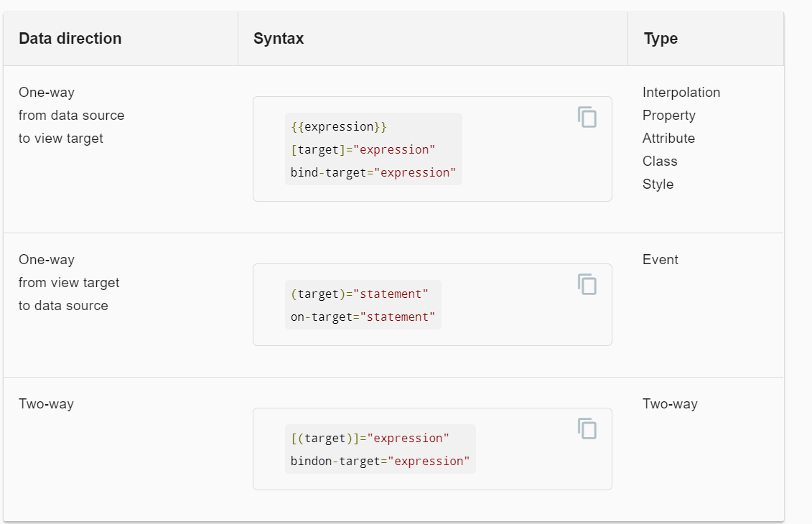The image size is (812, 524).
Task: Click the "Event" type text
Action: 661,260
